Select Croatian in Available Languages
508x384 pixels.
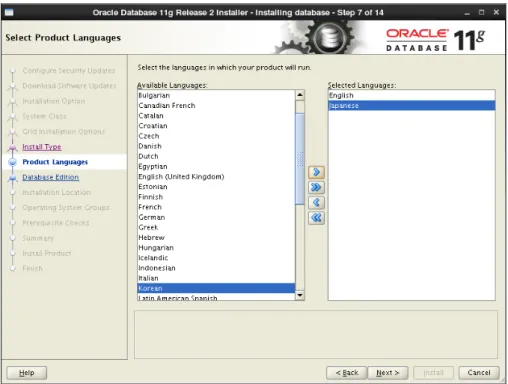tap(216, 126)
